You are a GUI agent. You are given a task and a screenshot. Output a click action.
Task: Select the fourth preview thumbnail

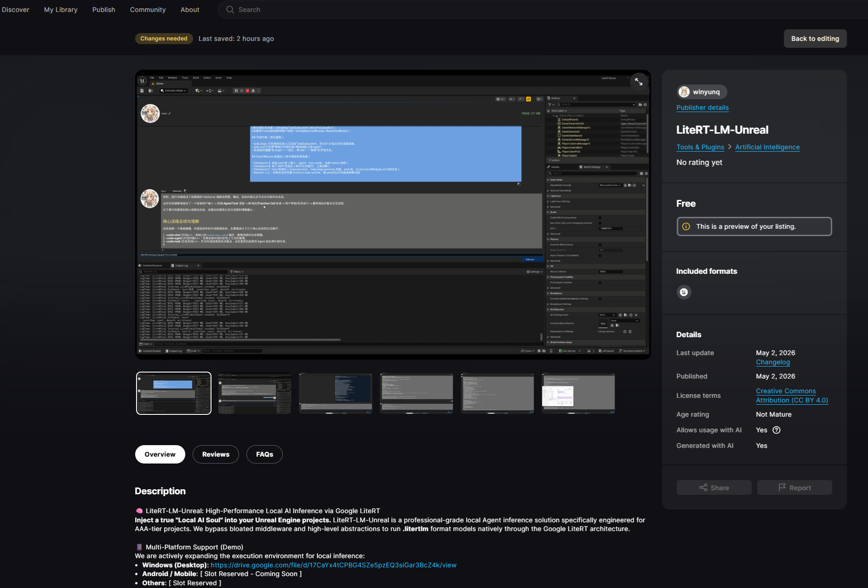coord(417,393)
